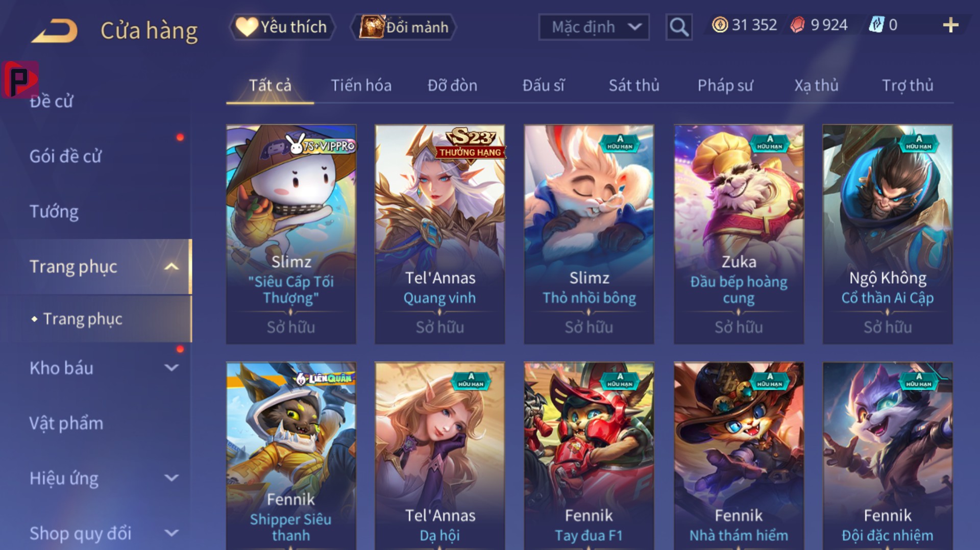
Task: Open the Mặc định sort dropdown
Action: click(594, 27)
